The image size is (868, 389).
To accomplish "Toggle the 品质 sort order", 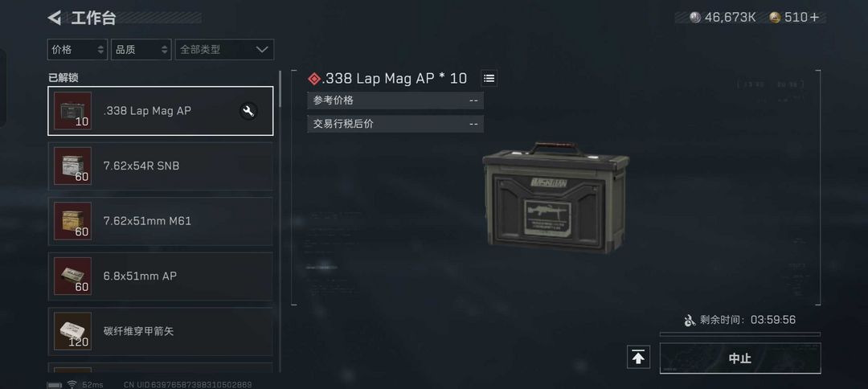I will coord(141,50).
